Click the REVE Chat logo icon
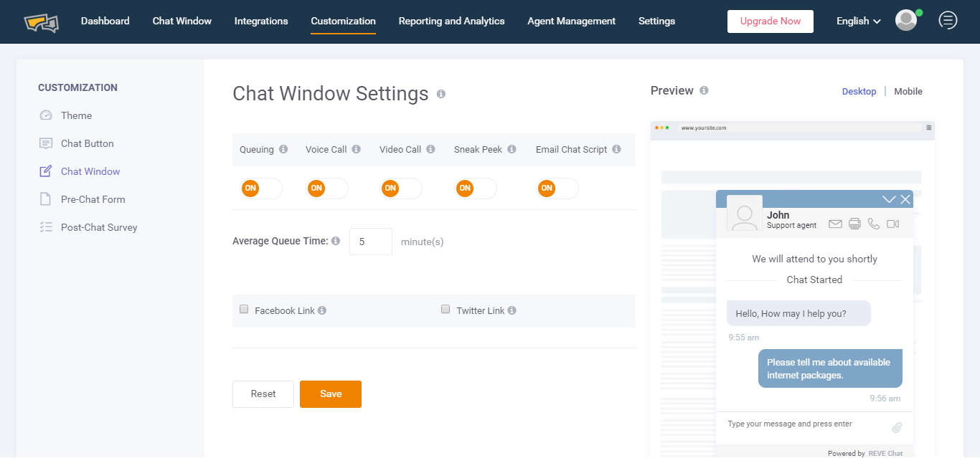The height and width of the screenshot is (458, 980). click(41, 22)
